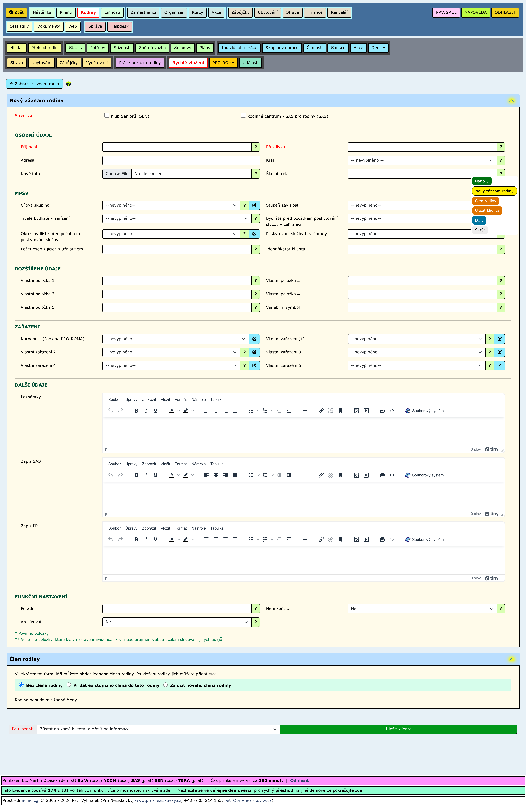Viewport: 527px width, 812px height.
Task: Choose Přidat existujícího člena do této rodiny
Action: 69,685
